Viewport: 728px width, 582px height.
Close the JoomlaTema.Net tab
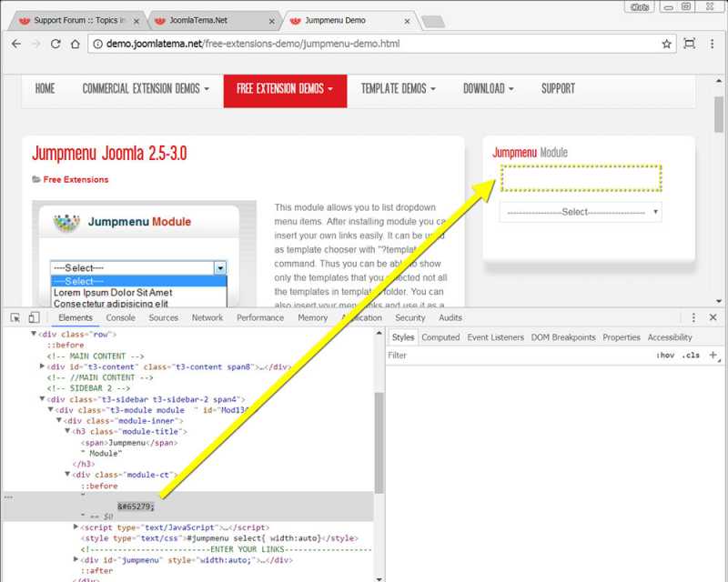[271, 21]
